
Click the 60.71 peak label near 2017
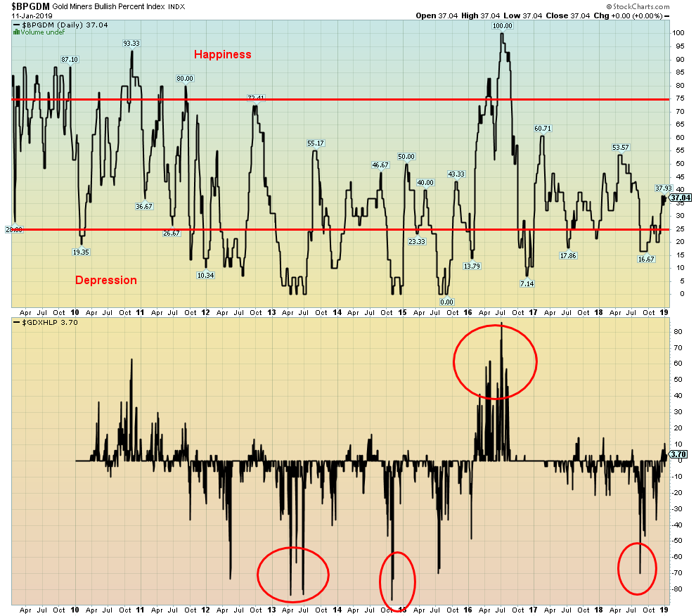tap(543, 129)
